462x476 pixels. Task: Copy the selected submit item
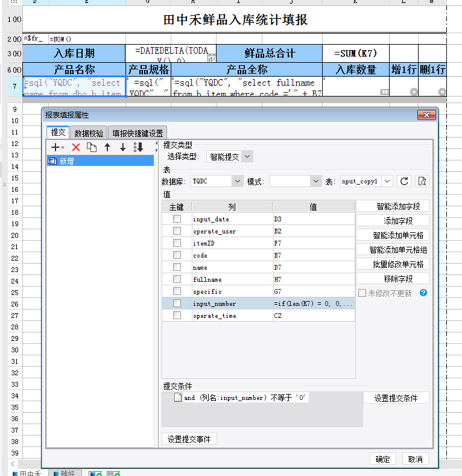coord(91,148)
